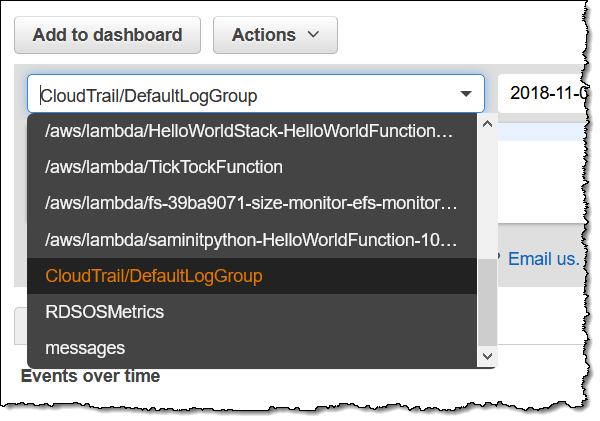Choose /aws/lambda/TickTockFunction from the list
The height and width of the screenshot is (421, 600).
(x=164, y=167)
